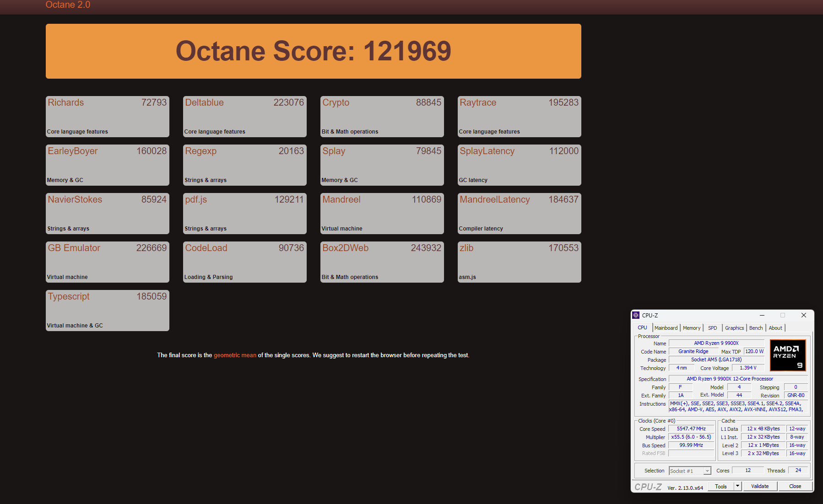
Task: Click the Octane 2.0 header link
Action: 68,5
